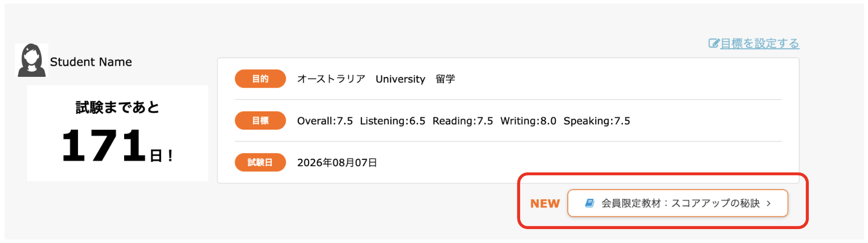Click the Reading:7.5 target score
868x243 pixels.
point(463,121)
